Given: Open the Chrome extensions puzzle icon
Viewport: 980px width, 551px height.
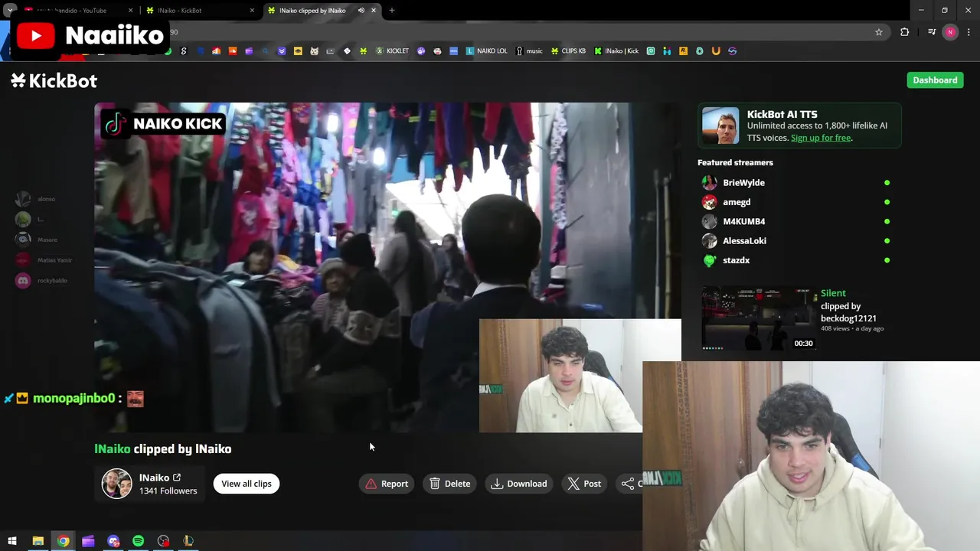Looking at the screenshot, I should [905, 32].
